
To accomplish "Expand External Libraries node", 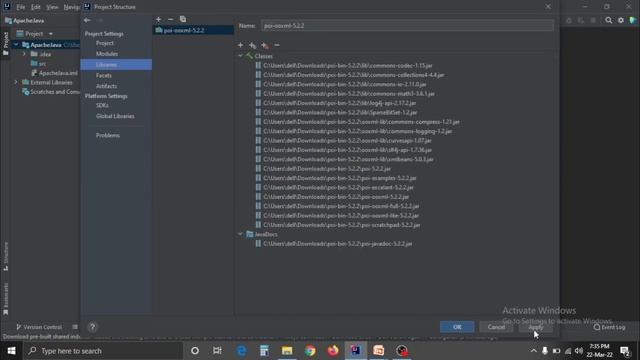I will coord(16,82).
